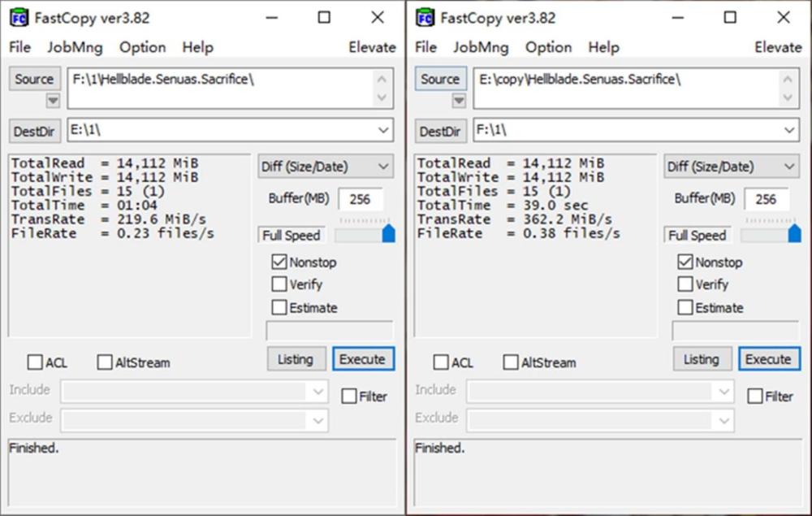This screenshot has height=516, width=812.
Task: Click Source button in right window
Action: click(x=440, y=79)
